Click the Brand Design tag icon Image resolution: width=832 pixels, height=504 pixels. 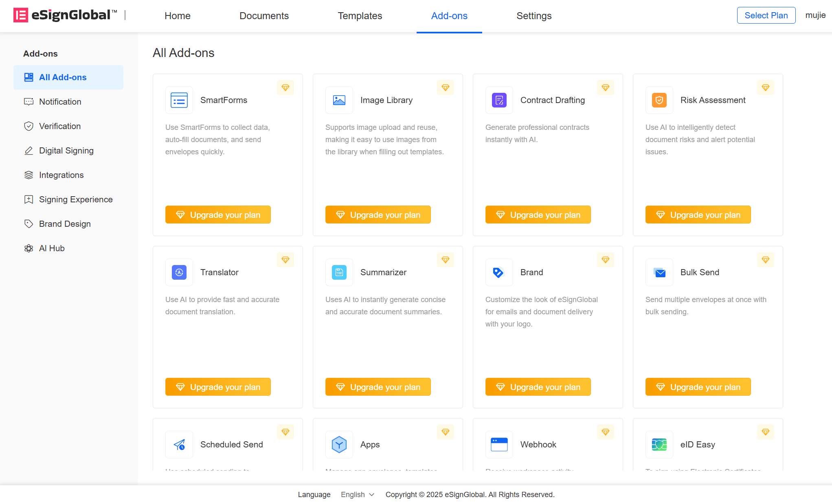coord(29,224)
